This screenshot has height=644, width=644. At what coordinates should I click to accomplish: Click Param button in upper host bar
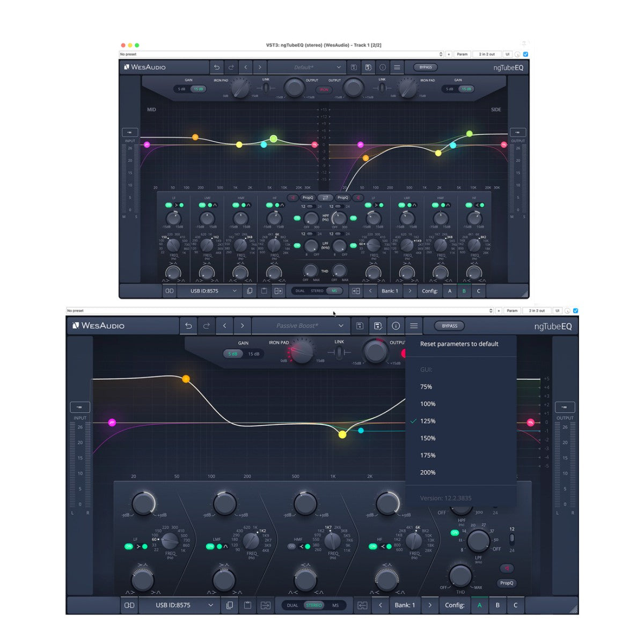coord(462,54)
